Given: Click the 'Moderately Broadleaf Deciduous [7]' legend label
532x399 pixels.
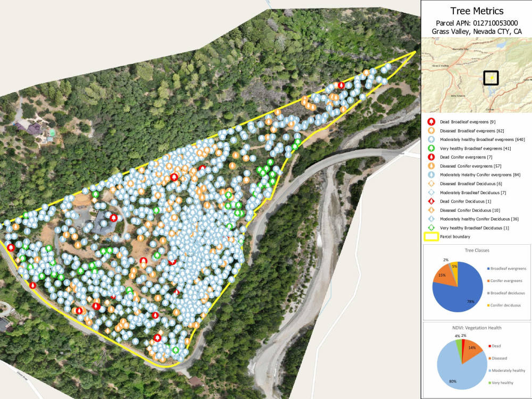Looking at the screenshot, I should tap(473, 193).
